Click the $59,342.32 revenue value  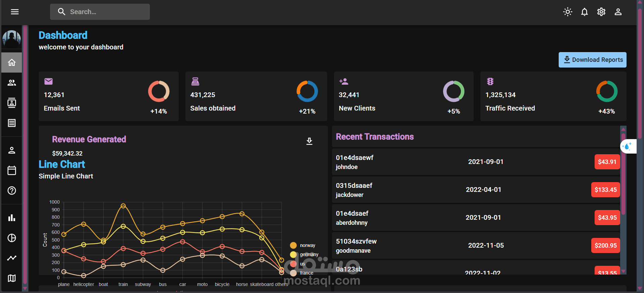click(67, 154)
